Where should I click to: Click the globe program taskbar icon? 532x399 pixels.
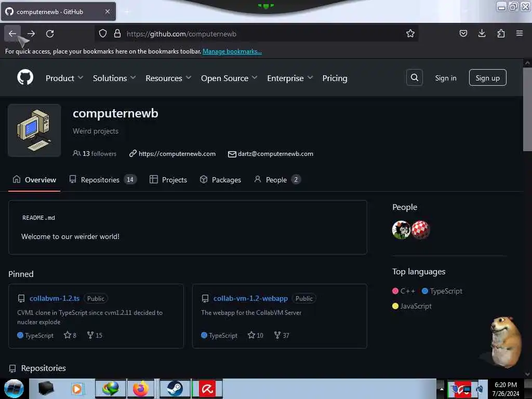click(111, 389)
